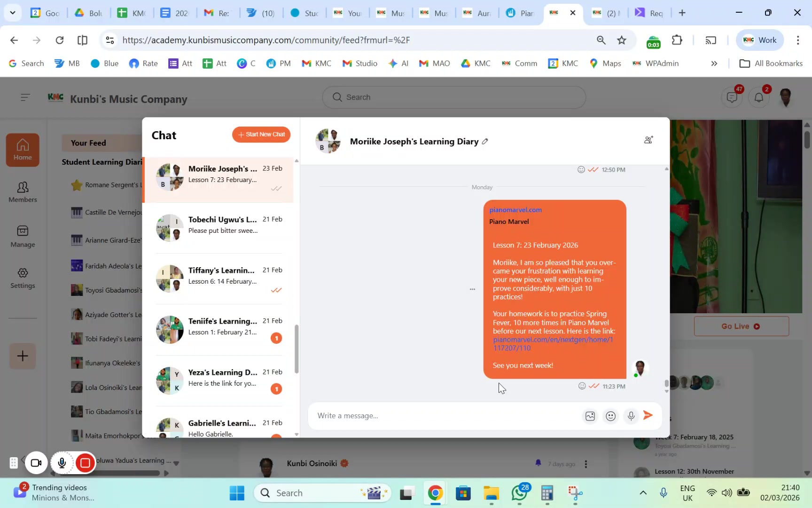Toggle the screen recorder microphone

62,463
